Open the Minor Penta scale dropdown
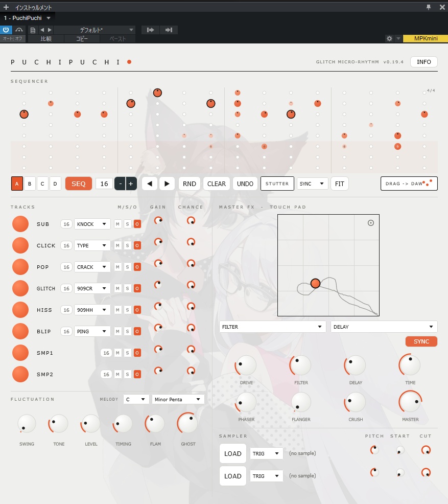This screenshot has height=504, width=448. click(x=178, y=399)
